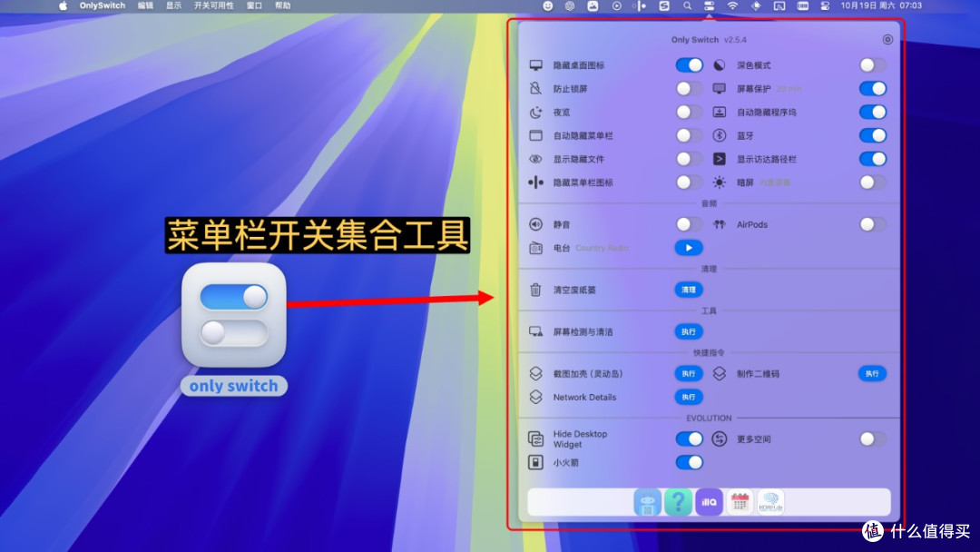Open Spotlight search magnifier in menu bar

click(687, 5)
